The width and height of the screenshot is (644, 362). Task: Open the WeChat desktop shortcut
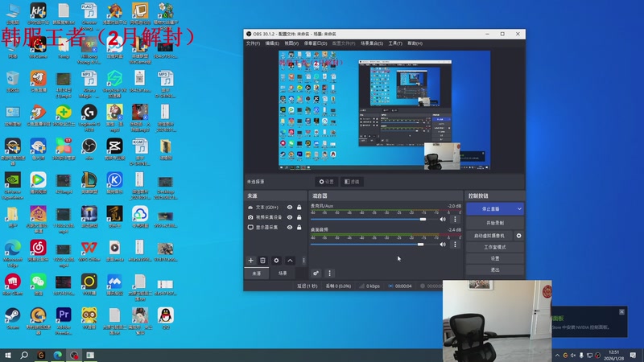(38, 285)
